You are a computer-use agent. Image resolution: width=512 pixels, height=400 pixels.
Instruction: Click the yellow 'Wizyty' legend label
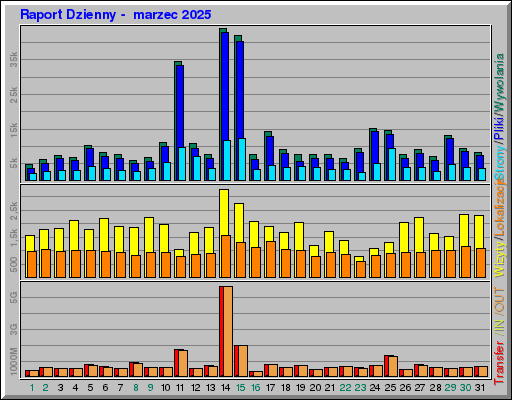pyautogui.click(x=499, y=260)
